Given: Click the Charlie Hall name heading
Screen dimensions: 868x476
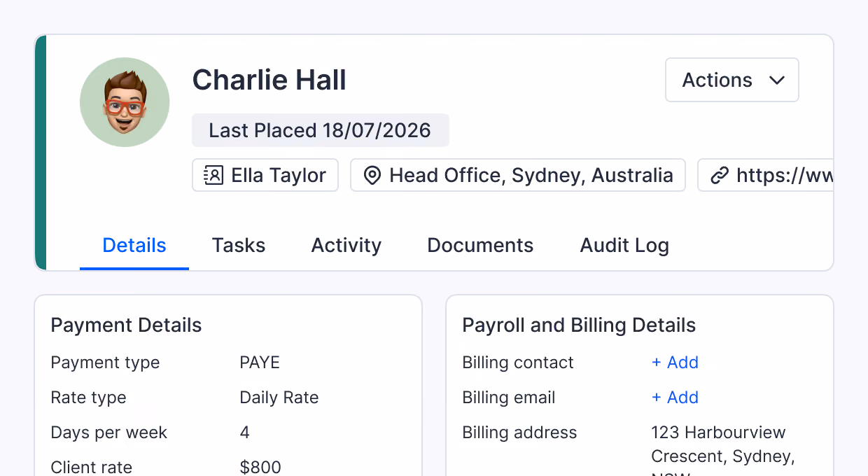Looking at the screenshot, I should click(x=269, y=80).
